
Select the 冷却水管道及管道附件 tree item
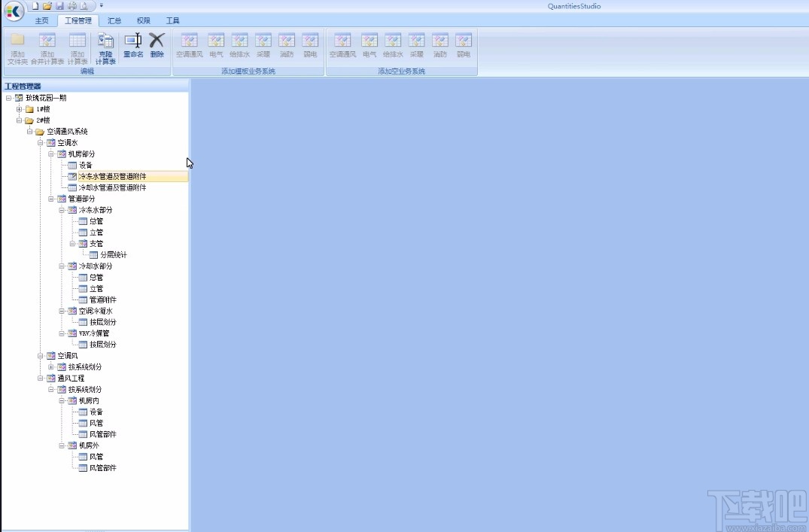pos(112,188)
